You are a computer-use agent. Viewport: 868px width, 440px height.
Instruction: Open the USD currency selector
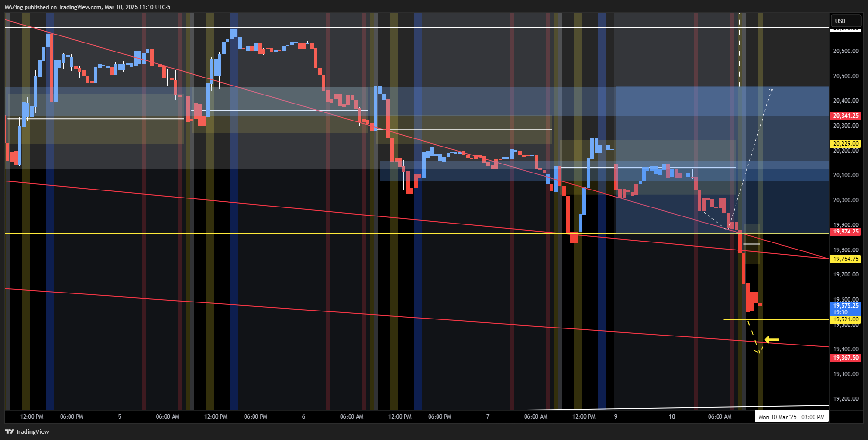(x=845, y=21)
